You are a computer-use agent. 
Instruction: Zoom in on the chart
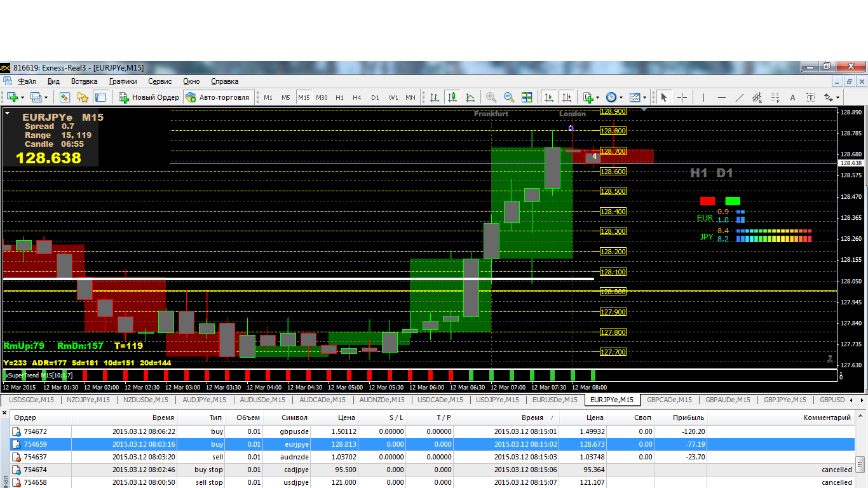coord(491,97)
